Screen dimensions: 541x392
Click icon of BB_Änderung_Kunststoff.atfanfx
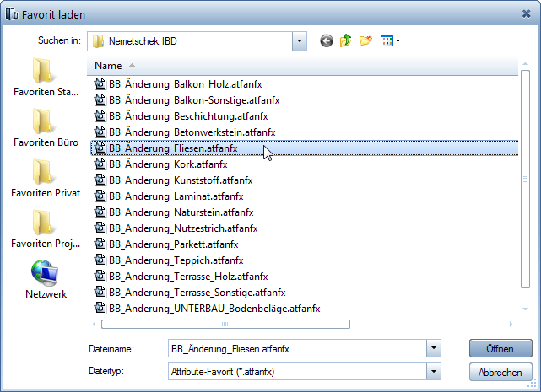[100, 180]
